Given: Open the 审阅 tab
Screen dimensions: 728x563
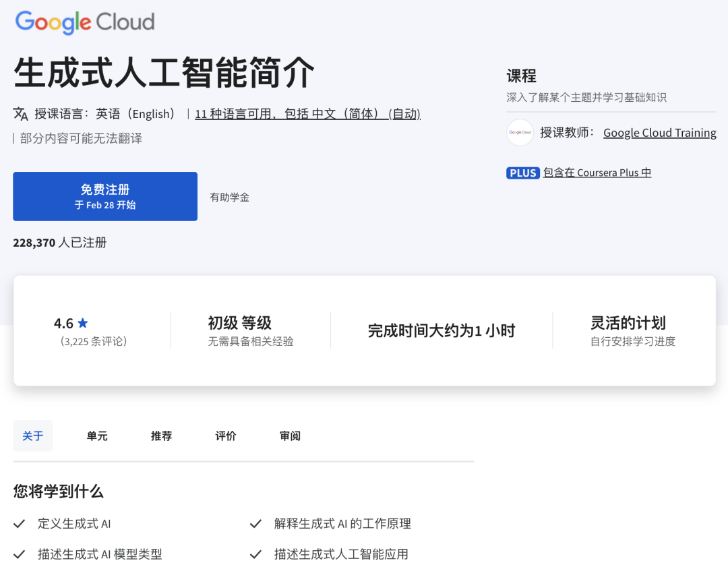Looking at the screenshot, I should point(289,436).
